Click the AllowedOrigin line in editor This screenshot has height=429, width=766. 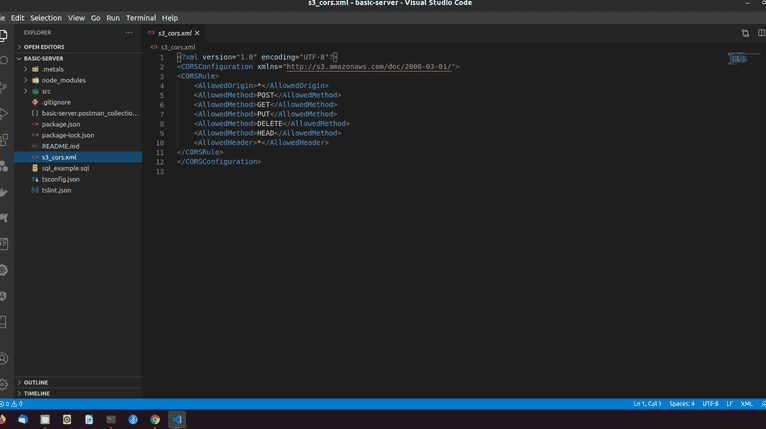point(261,86)
